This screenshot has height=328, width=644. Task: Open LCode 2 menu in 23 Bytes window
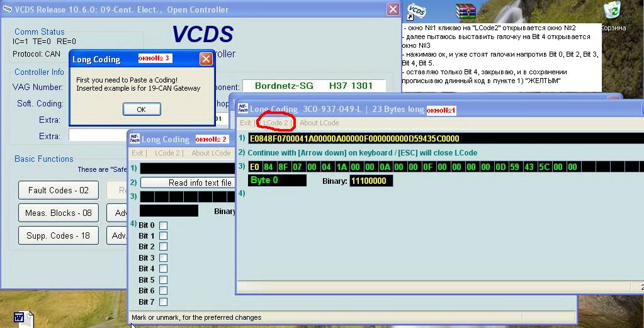pos(276,123)
